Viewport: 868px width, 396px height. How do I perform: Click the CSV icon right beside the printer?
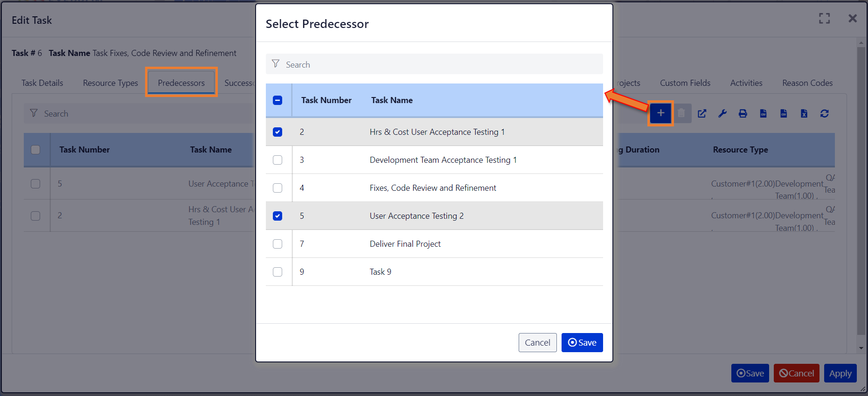coord(764,113)
